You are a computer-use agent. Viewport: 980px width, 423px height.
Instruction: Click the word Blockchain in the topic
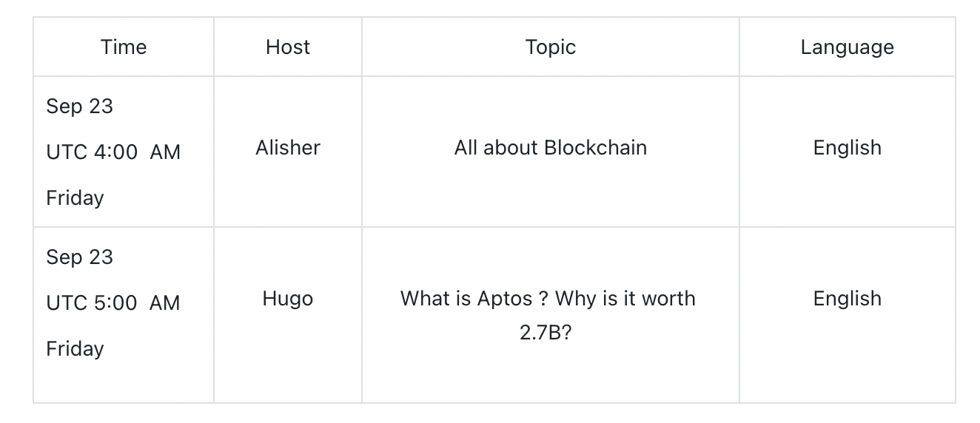(595, 148)
